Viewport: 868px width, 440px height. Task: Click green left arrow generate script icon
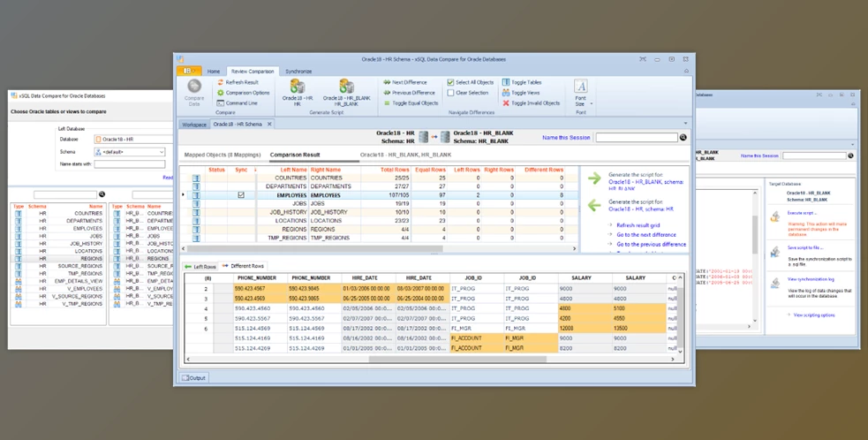[594, 206]
